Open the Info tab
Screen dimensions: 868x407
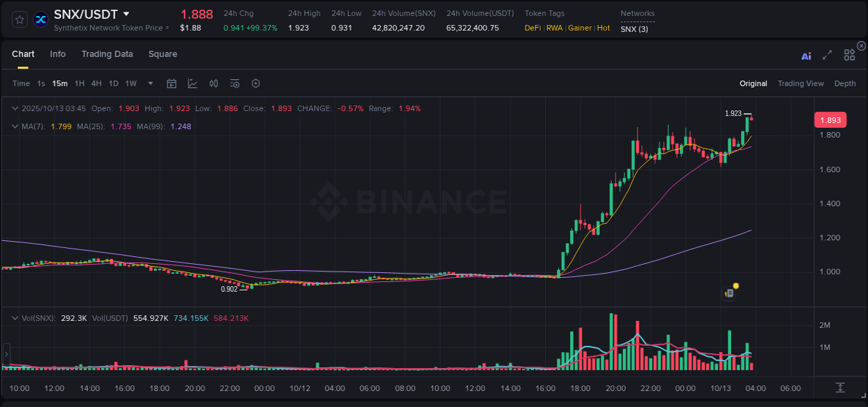[58, 53]
